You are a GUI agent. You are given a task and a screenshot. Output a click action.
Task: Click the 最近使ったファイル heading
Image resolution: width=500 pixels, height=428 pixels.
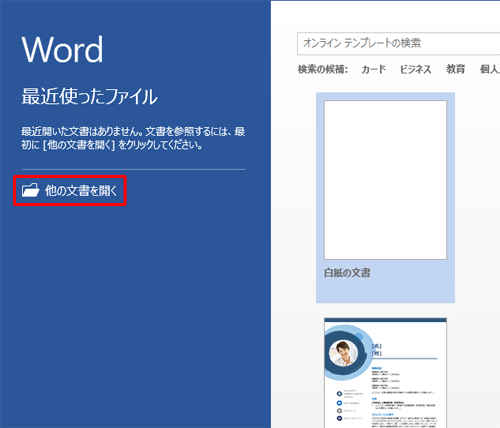(89, 97)
